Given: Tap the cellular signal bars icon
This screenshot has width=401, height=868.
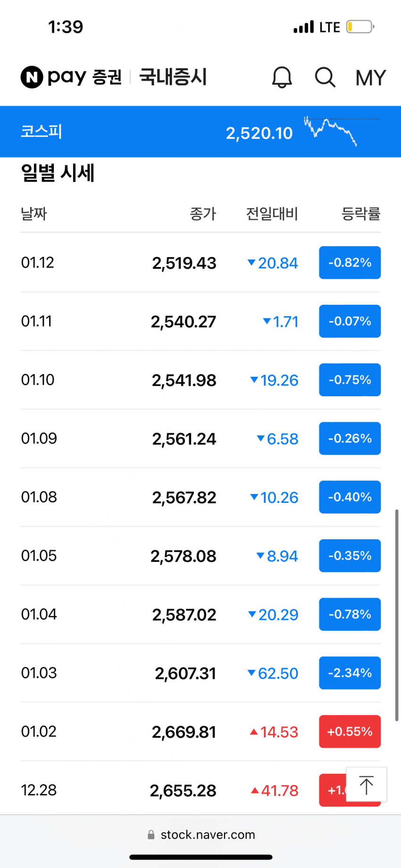Looking at the screenshot, I should click(x=303, y=27).
